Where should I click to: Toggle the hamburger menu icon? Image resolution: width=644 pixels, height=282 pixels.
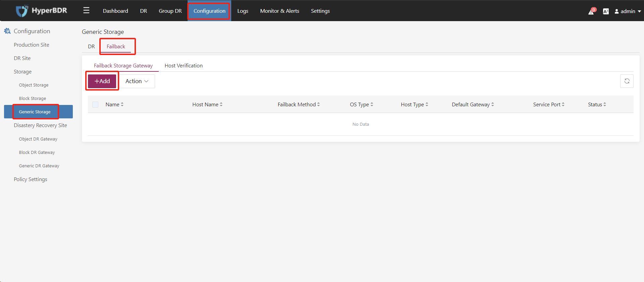[86, 10]
